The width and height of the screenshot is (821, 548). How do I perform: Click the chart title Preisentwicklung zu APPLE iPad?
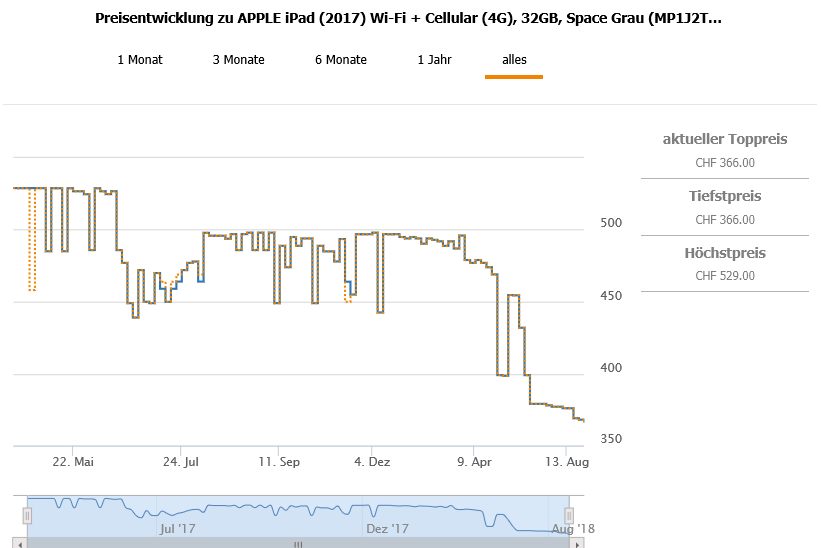click(x=407, y=18)
